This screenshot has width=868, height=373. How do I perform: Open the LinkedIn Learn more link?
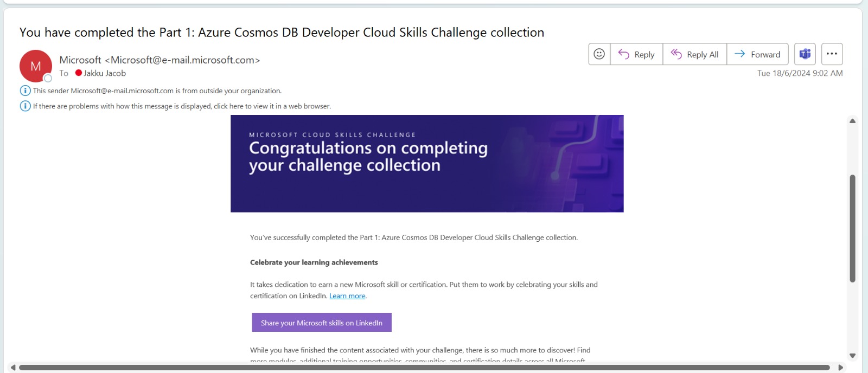tap(347, 296)
